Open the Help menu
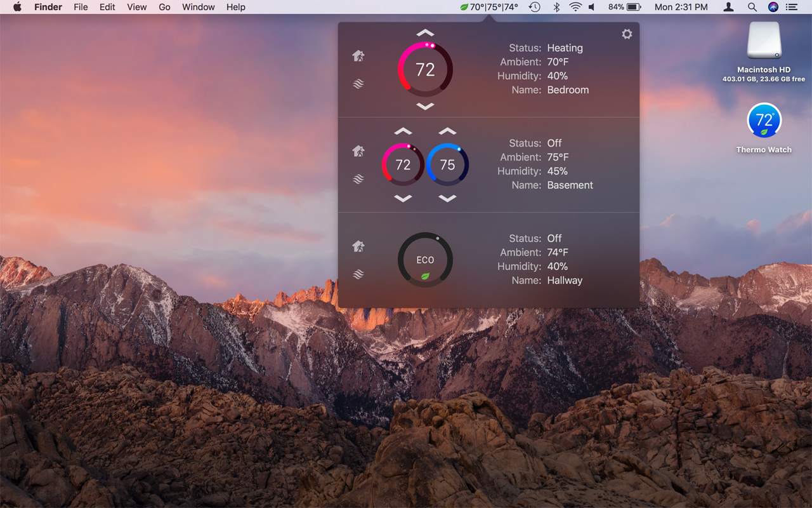This screenshot has height=508, width=812. [236, 7]
